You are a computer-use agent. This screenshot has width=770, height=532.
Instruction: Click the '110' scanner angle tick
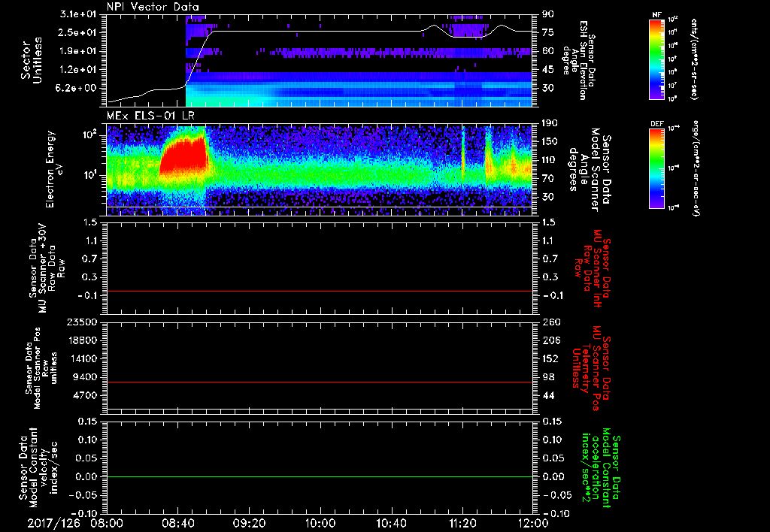(x=549, y=160)
